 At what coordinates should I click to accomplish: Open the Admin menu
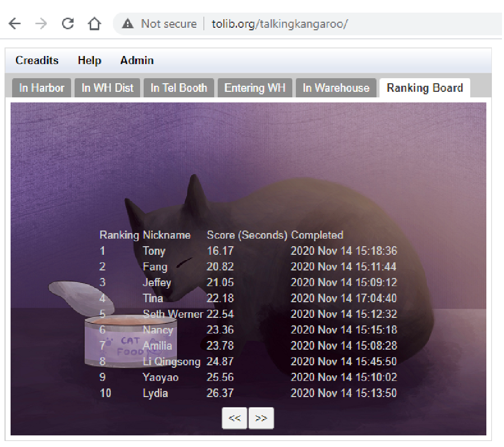(137, 61)
